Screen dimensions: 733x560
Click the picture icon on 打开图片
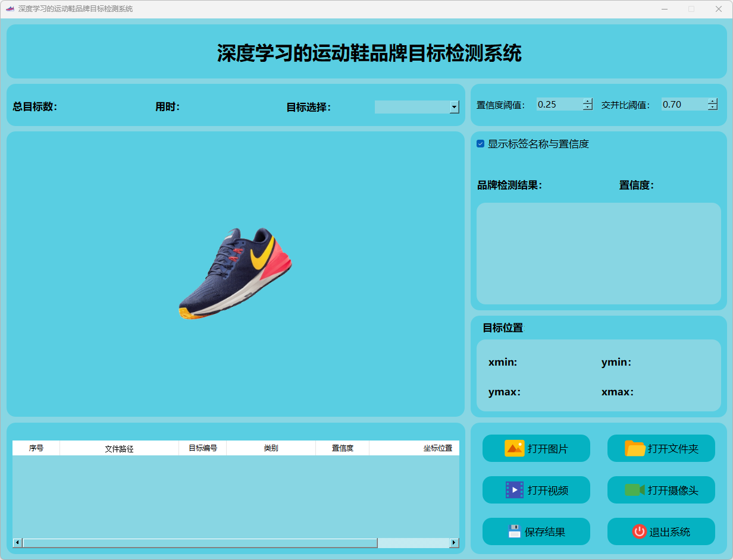(x=514, y=448)
